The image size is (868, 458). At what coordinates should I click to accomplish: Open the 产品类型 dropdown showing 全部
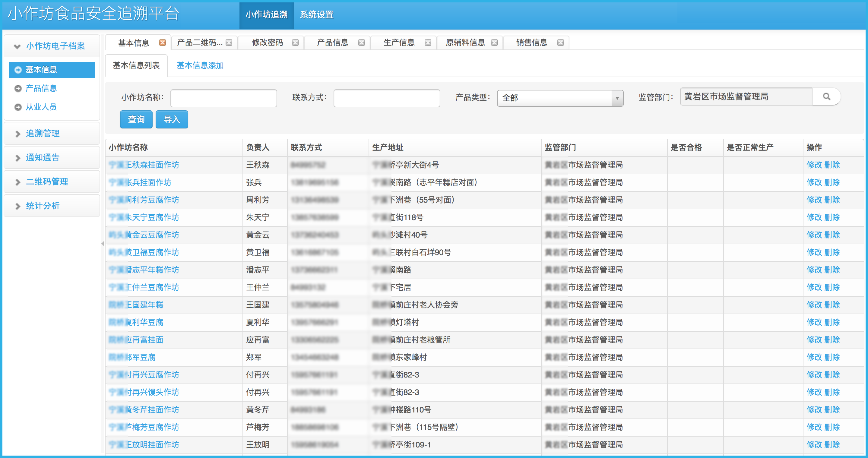617,98
